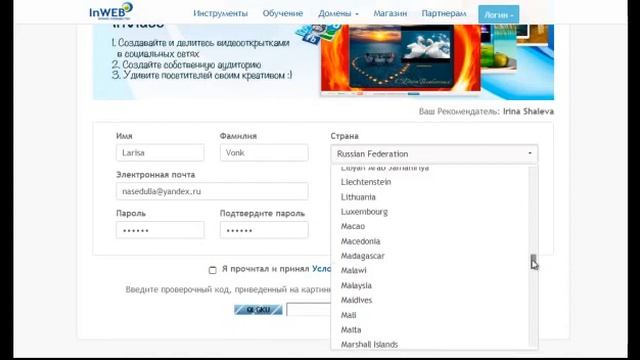
Task: Click the InWEB logo
Action: (111, 11)
